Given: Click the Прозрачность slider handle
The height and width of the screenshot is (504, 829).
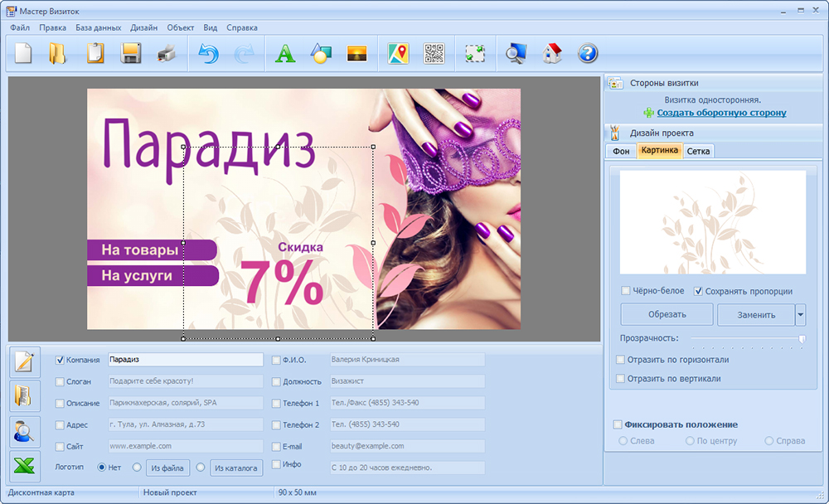Looking at the screenshot, I should coord(802,338).
